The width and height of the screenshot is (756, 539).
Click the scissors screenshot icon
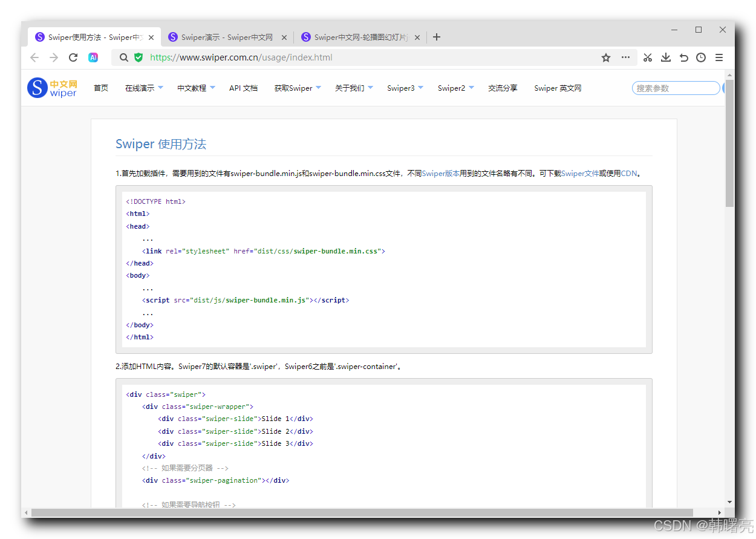point(648,57)
